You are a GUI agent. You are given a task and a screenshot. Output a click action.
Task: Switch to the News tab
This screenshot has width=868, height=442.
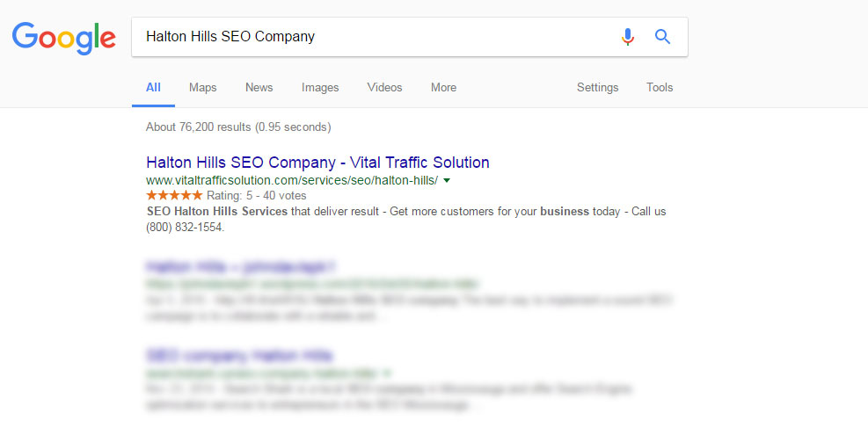259,87
